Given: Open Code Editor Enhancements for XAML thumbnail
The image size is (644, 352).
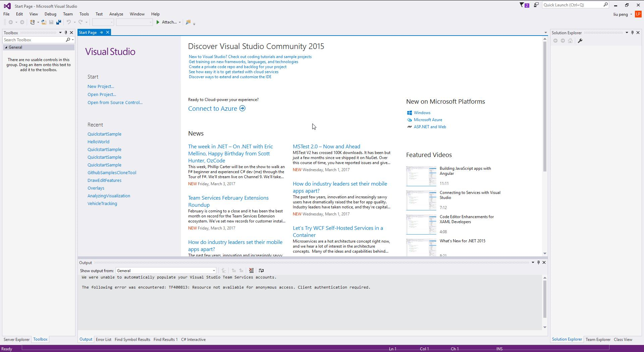Looking at the screenshot, I should pos(421,224).
